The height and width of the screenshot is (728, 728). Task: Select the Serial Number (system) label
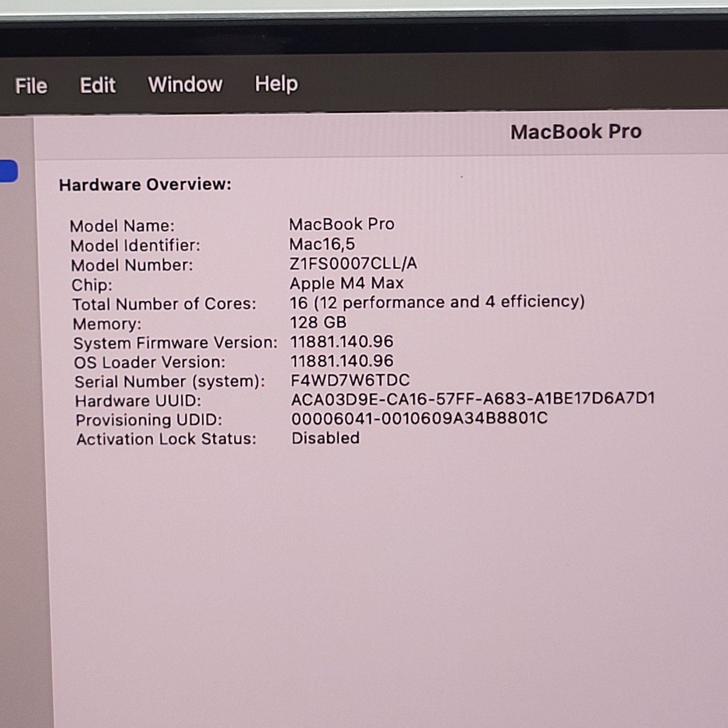click(170, 382)
